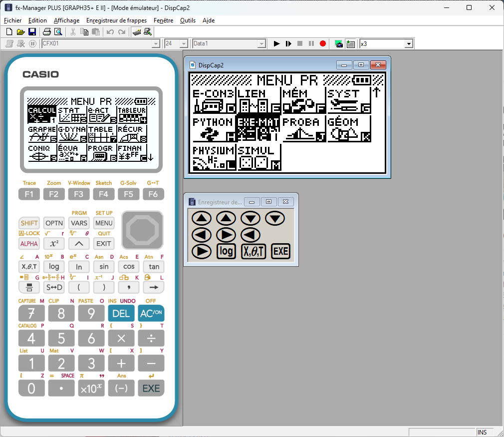Click the log key in the recorder window
Screen dimensions: 504x437
(226, 251)
